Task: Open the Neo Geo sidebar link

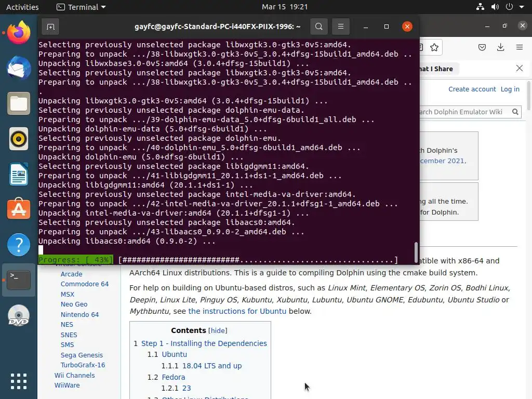Action: [74, 304]
